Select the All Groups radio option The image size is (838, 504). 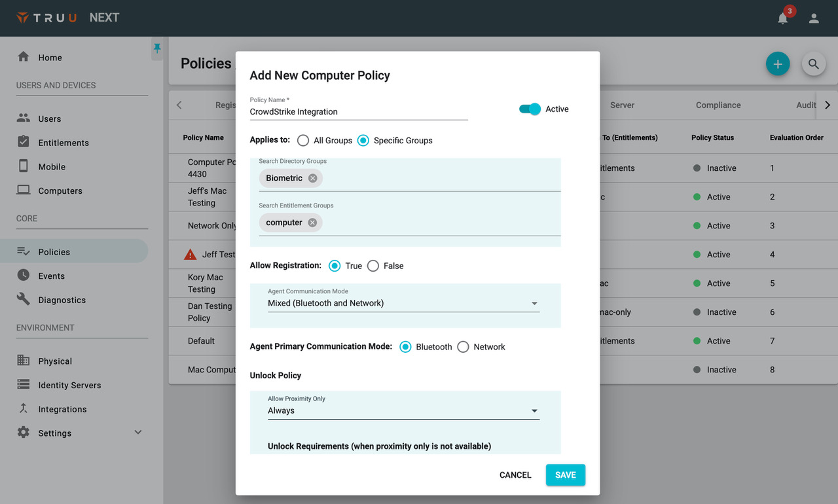point(302,140)
